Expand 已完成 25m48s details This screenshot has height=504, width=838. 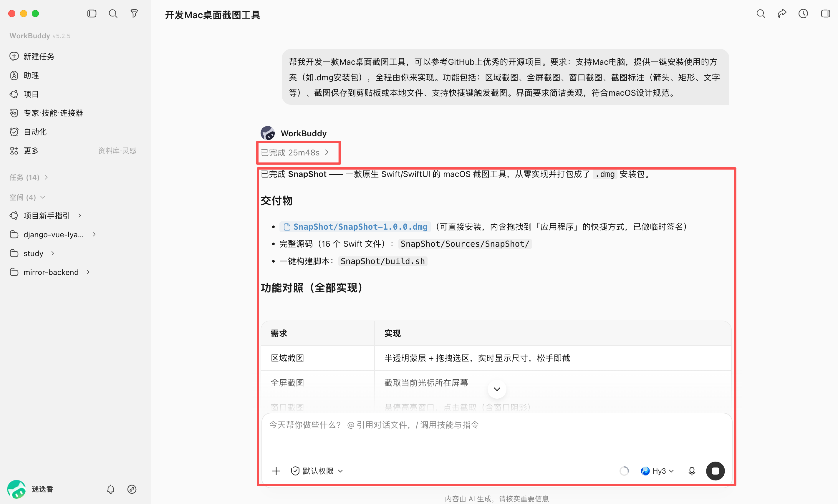[295, 152]
